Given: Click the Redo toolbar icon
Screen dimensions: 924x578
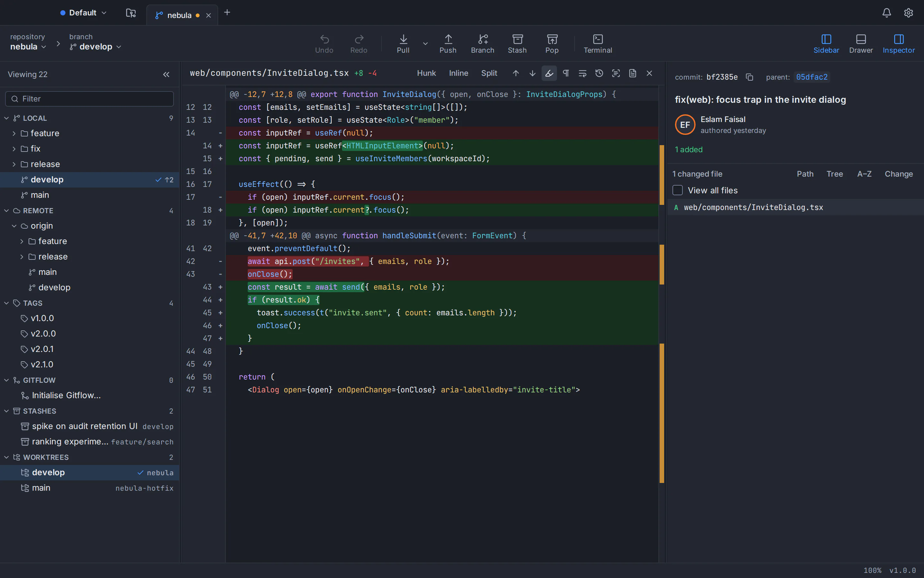Looking at the screenshot, I should pyautogui.click(x=358, y=44).
